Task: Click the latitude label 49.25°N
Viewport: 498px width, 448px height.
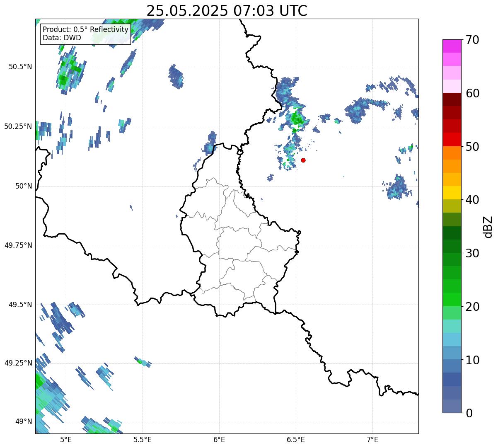Action: 18,363
